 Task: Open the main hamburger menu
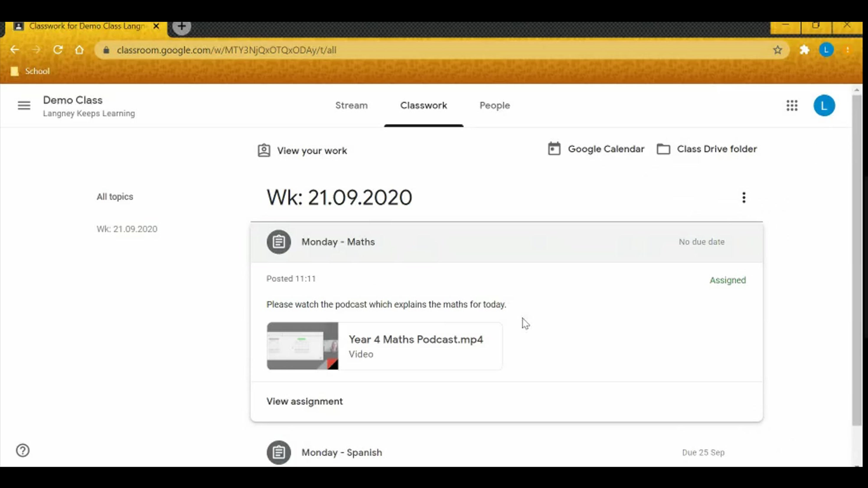point(24,105)
